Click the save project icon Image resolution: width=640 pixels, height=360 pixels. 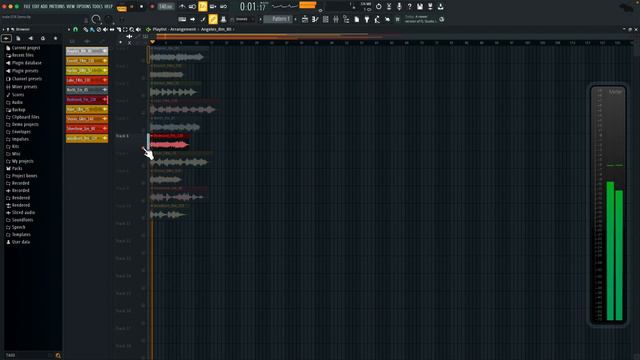tap(420, 7)
